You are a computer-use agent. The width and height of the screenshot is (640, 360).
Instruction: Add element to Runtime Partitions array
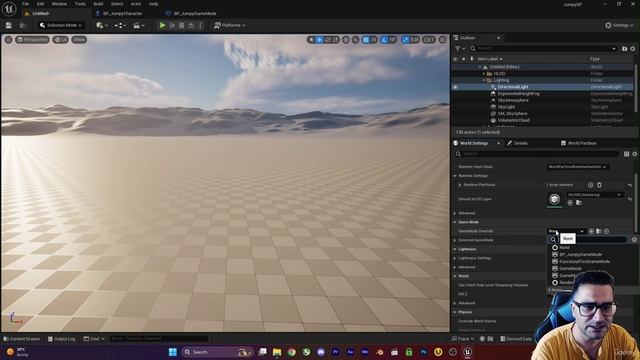click(590, 185)
